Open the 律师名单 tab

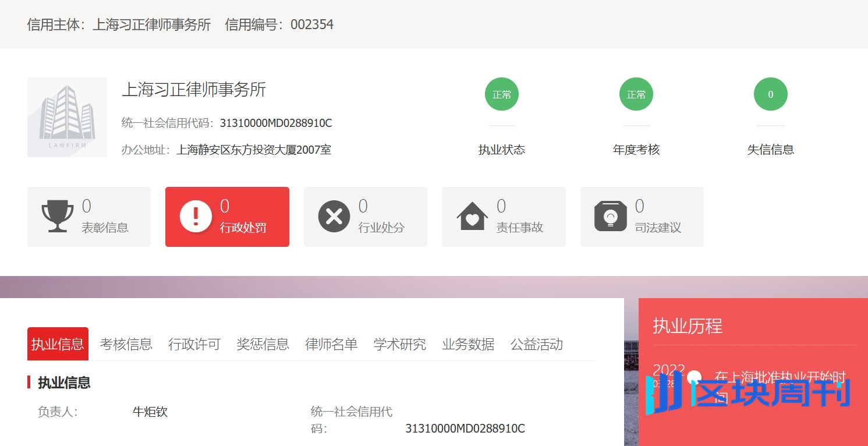331,344
